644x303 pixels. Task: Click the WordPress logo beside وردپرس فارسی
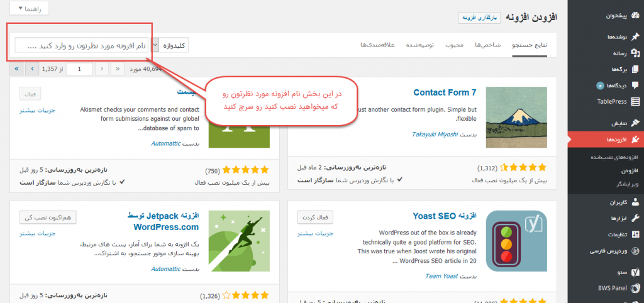coord(635,251)
